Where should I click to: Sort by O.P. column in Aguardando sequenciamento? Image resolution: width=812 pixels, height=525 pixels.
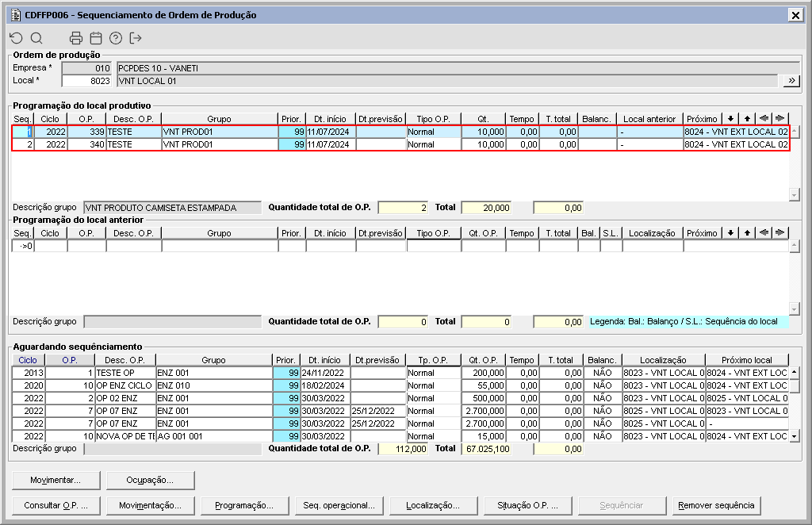coord(71,360)
